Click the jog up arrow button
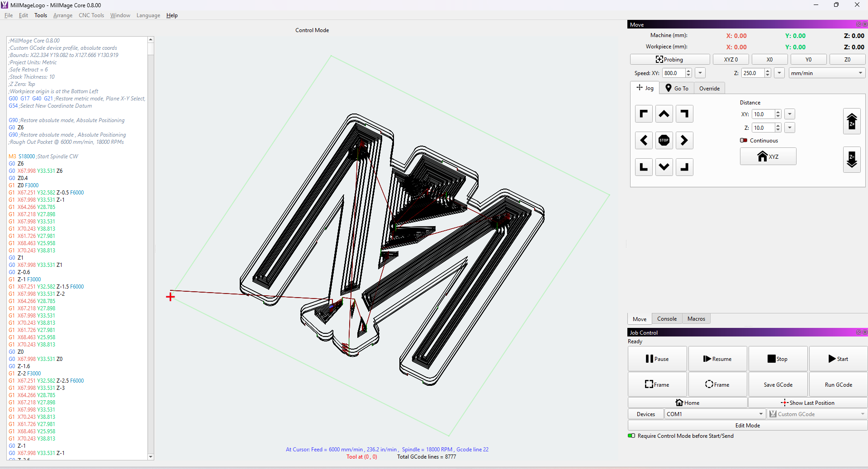 (664, 114)
